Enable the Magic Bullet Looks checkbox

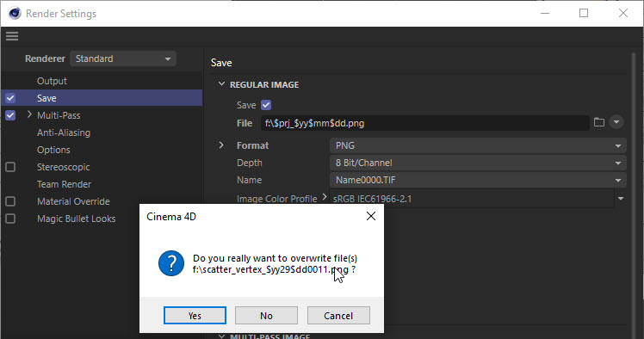click(10, 219)
